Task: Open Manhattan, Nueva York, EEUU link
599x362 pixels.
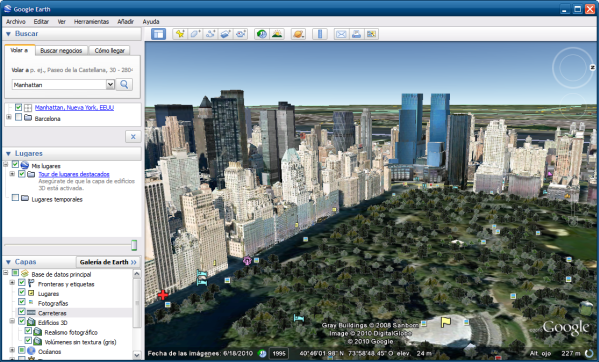Action: [x=74, y=108]
